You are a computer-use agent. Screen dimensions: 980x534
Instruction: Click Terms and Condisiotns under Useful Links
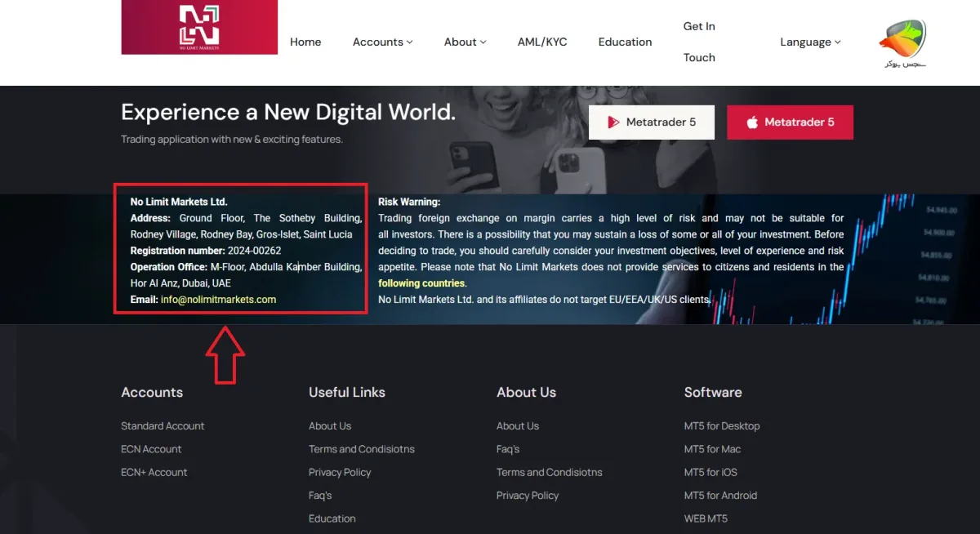pyautogui.click(x=362, y=449)
